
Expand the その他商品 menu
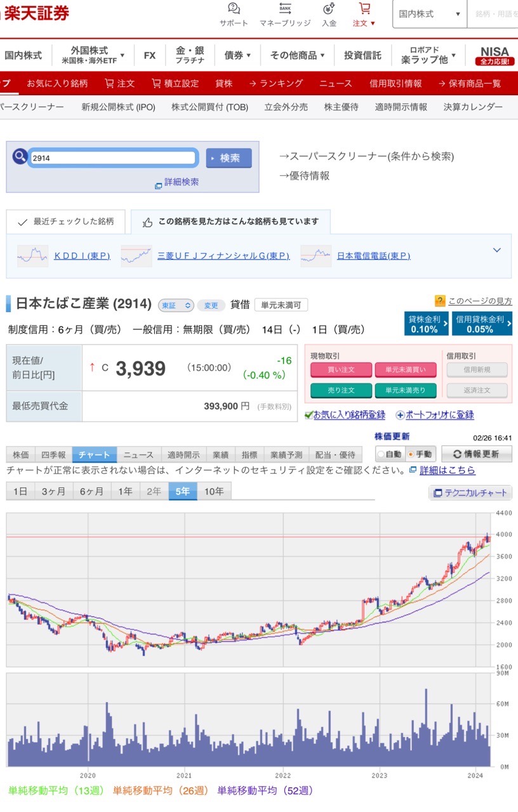pos(298,55)
